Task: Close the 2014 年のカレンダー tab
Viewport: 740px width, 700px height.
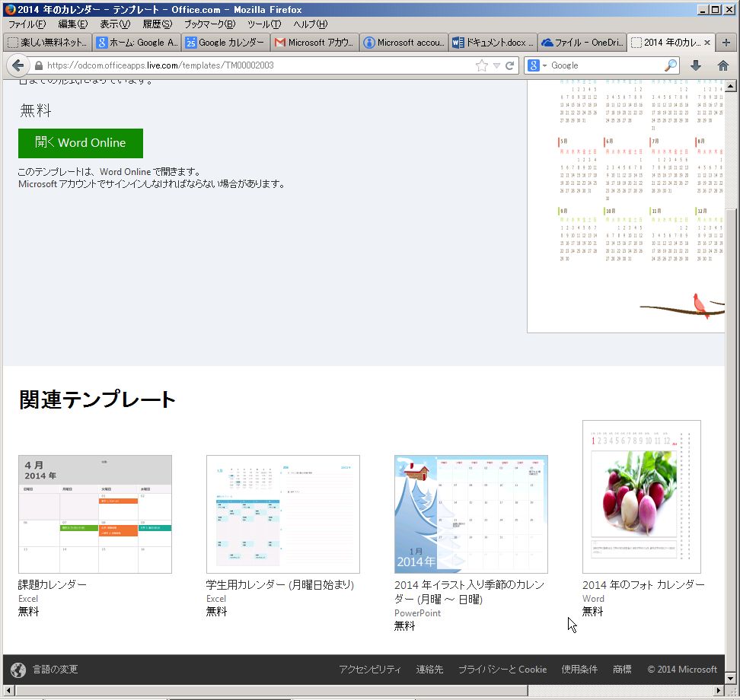Action: 707,43
